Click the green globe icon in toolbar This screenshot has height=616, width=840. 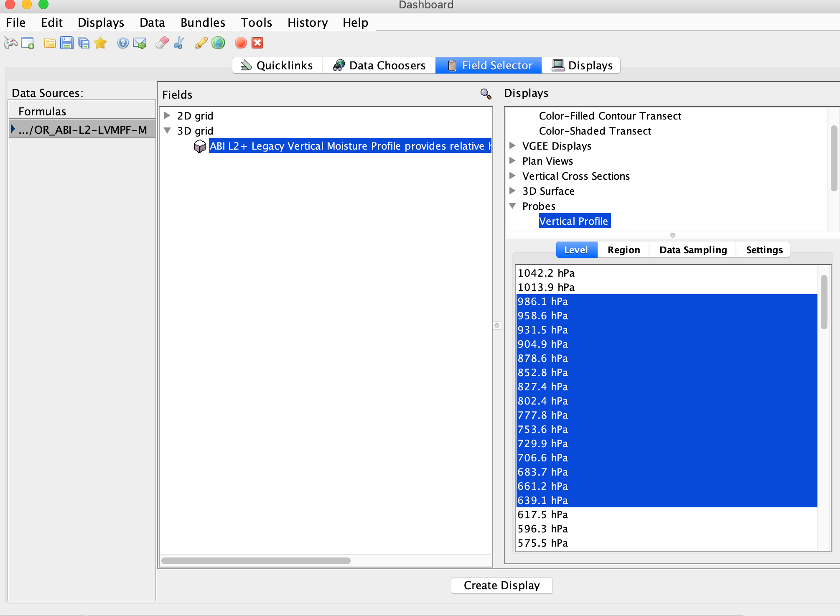pyautogui.click(x=218, y=43)
